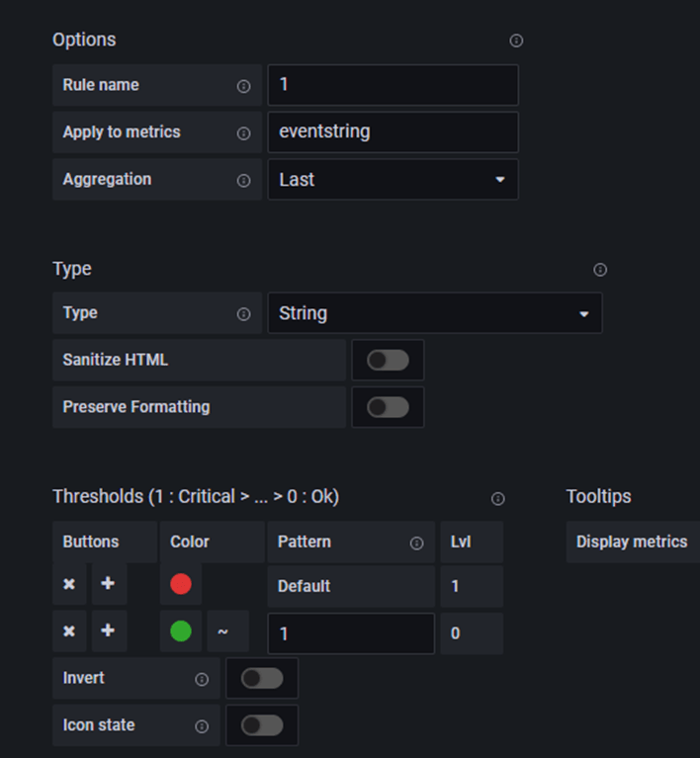Image resolution: width=700 pixels, height=758 pixels.
Task: Enable the Sanitize HTML toggle
Action: pyautogui.click(x=388, y=361)
